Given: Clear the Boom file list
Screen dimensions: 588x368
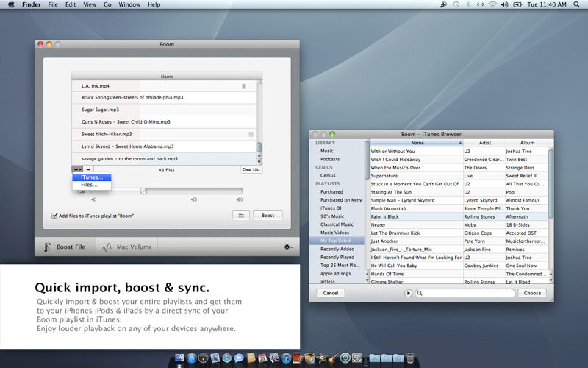Looking at the screenshot, I should (251, 169).
